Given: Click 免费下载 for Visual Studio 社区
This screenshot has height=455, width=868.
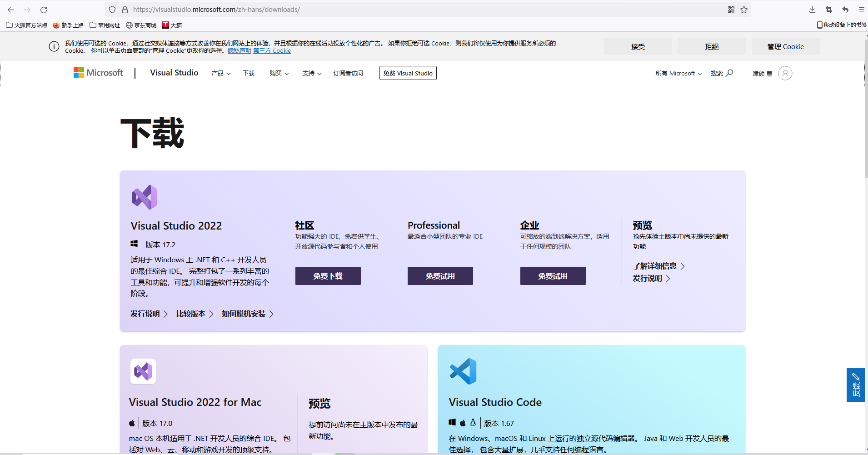Looking at the screenshot, I should (328, 276).
